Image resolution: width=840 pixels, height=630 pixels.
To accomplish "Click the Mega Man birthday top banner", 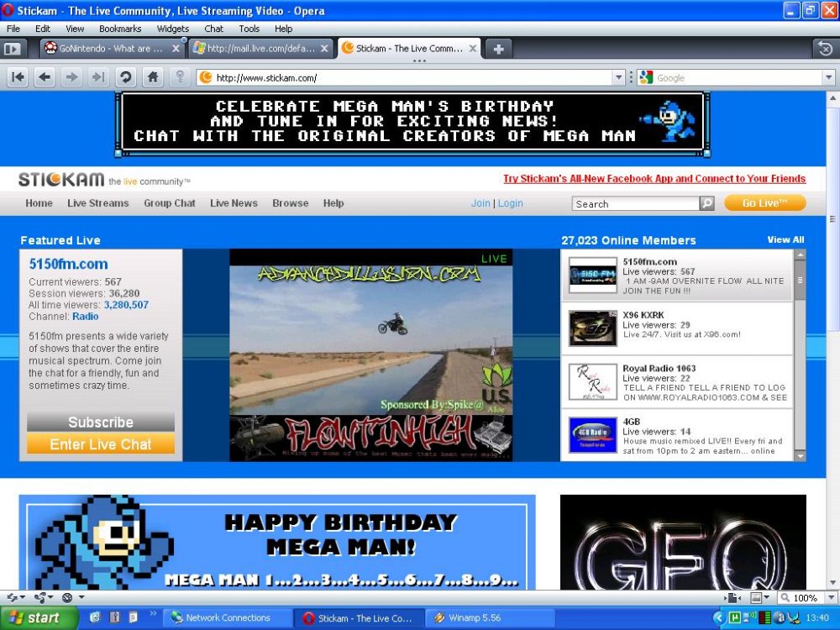I will coord(413,124).
